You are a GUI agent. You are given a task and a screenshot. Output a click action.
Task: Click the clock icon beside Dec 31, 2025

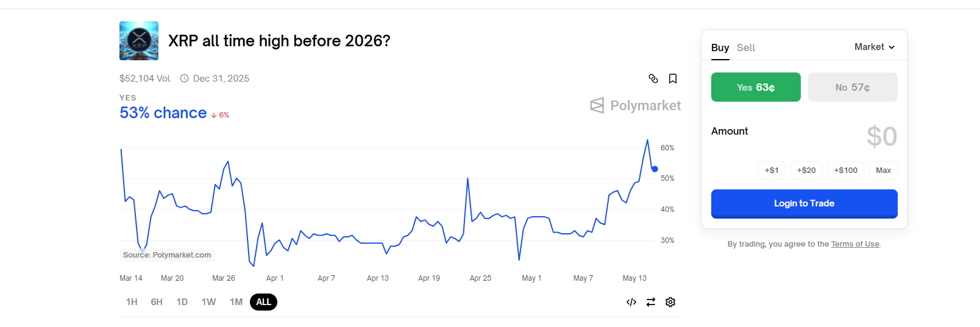(184, 79)
